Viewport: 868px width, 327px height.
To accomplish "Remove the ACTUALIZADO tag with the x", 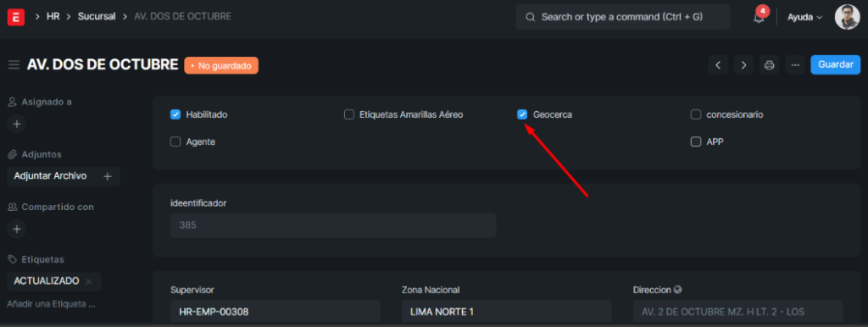I will (88, 281).
